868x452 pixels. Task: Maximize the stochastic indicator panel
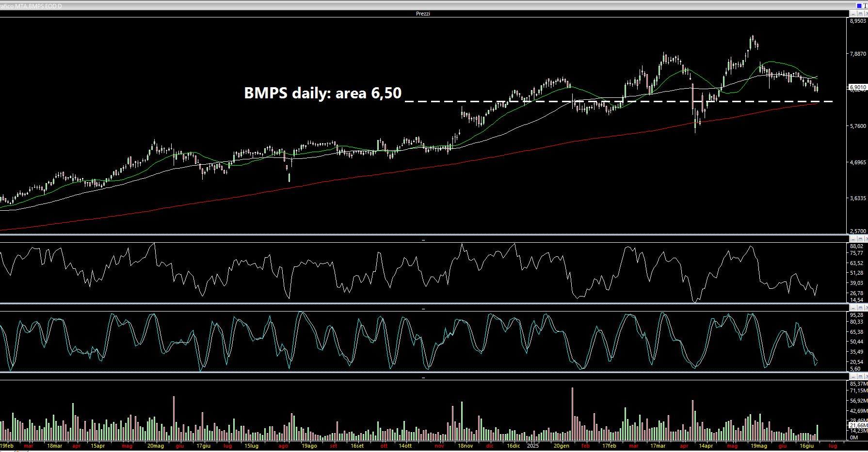pyautogui.click(x=861, y=308)
